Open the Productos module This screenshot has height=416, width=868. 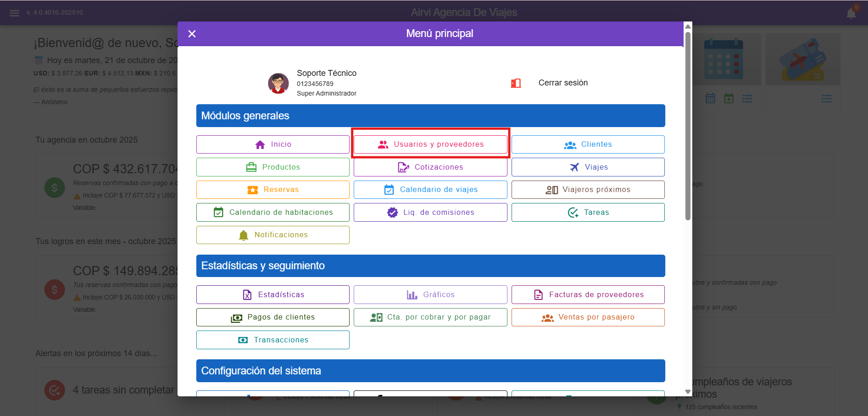click(273, 167)
